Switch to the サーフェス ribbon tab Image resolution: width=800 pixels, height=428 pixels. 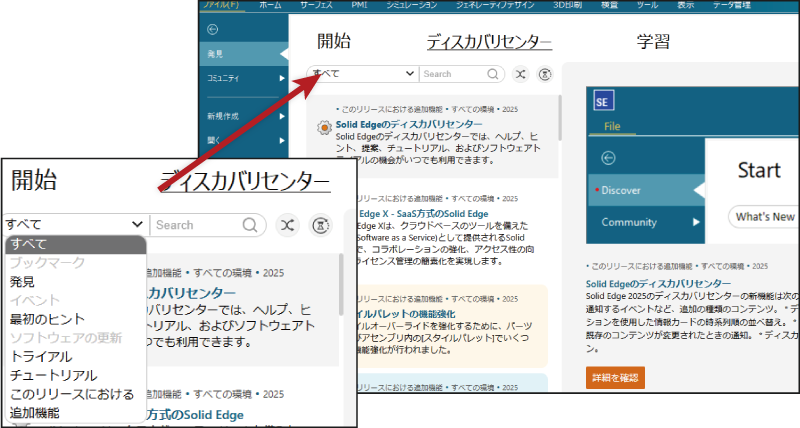[x=316, y=5]
